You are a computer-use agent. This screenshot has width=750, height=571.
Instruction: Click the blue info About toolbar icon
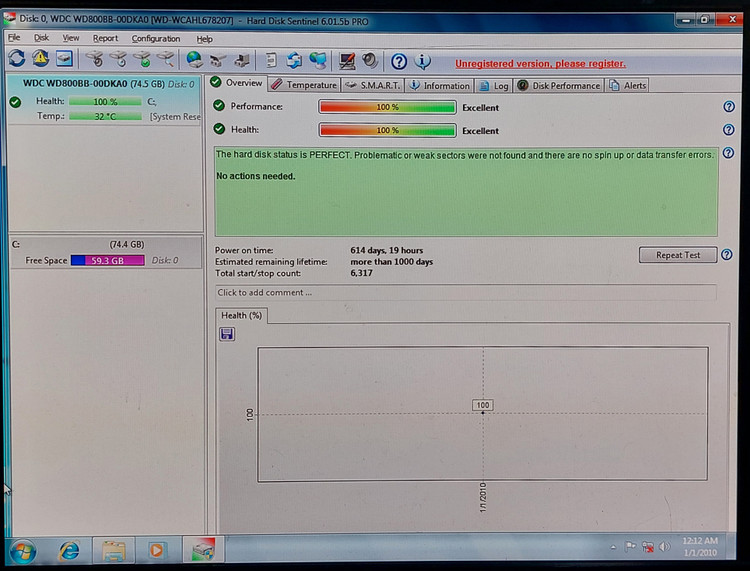point(422,61)
